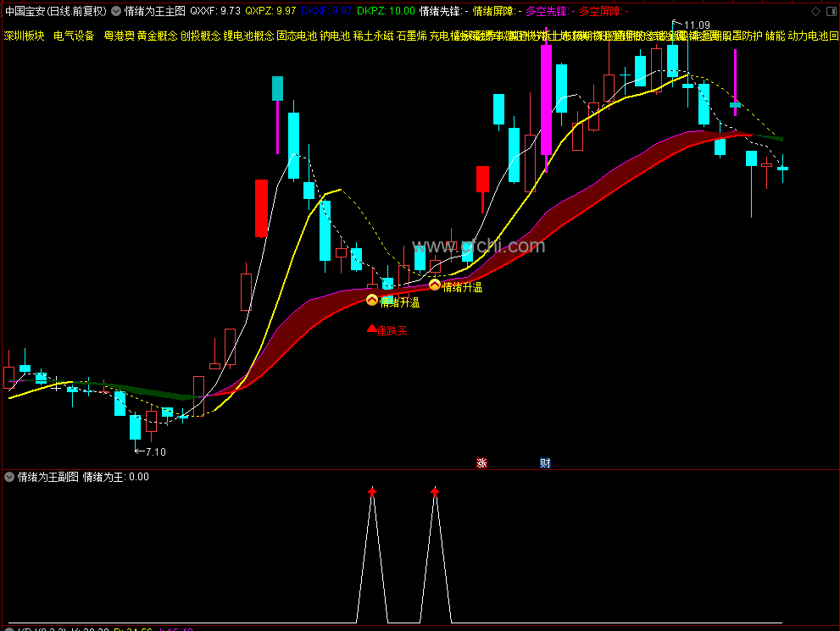The width and height of the screenshot is (840, 631).
Task: Select the 黄金概念 sector label
Action: point(157,36)
